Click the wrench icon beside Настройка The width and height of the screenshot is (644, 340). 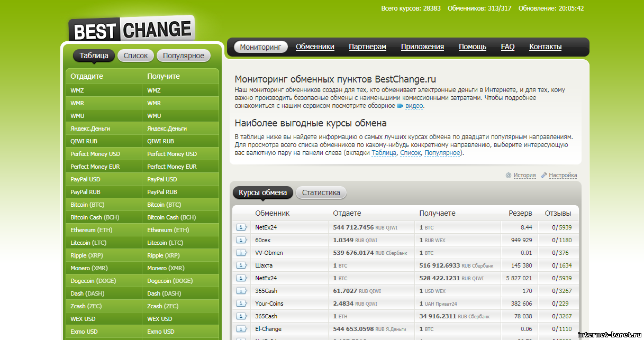click(544, 175)
